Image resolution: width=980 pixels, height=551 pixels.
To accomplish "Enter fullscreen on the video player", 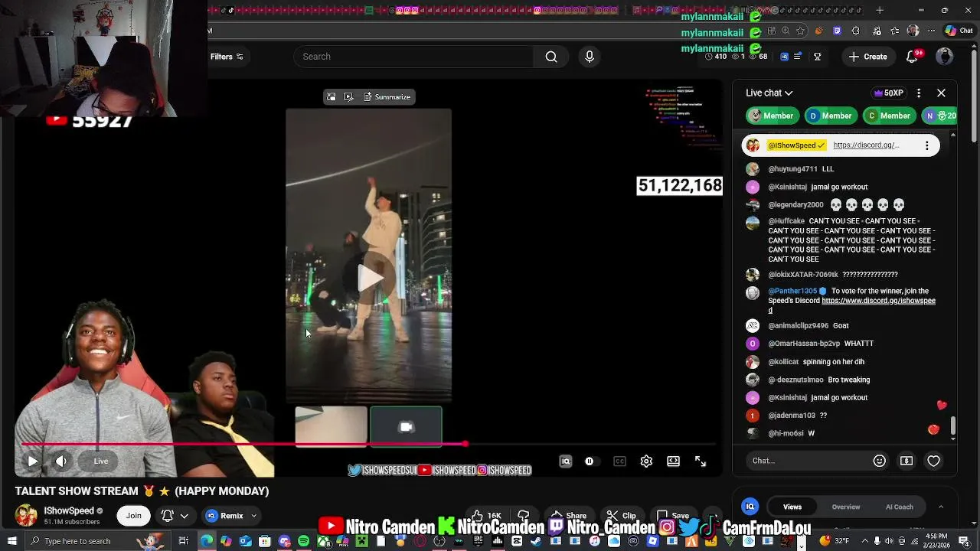I will point(700,461).
